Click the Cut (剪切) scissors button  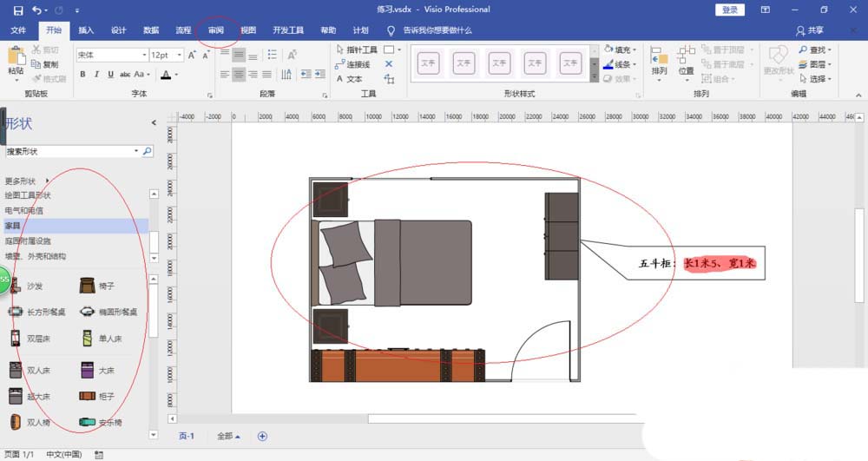(x=45, y=49)
